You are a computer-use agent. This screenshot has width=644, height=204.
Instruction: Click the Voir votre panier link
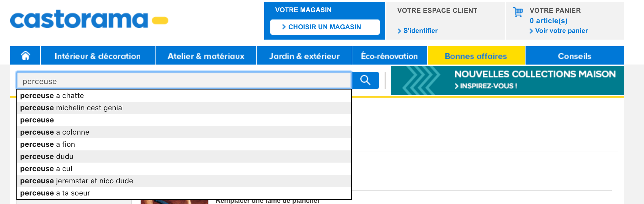[561, 31]
